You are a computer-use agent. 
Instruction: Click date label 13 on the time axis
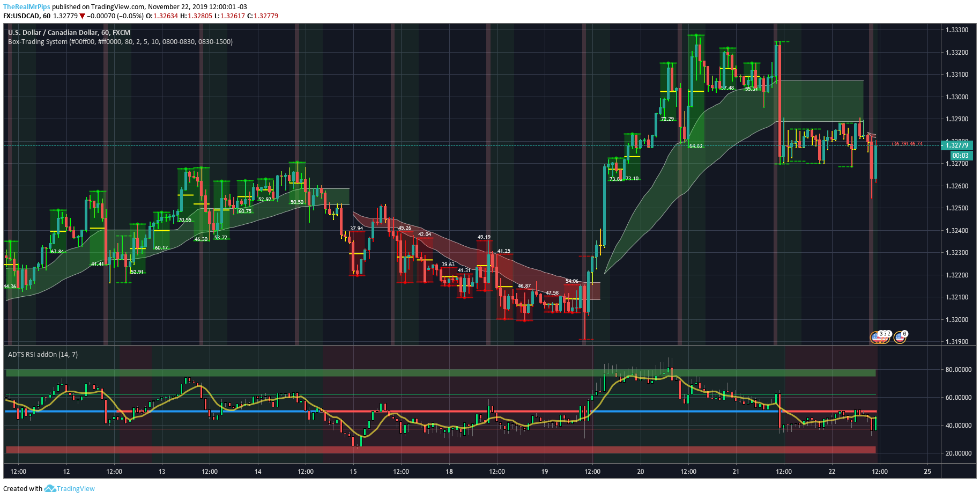[x=162, y=472]
